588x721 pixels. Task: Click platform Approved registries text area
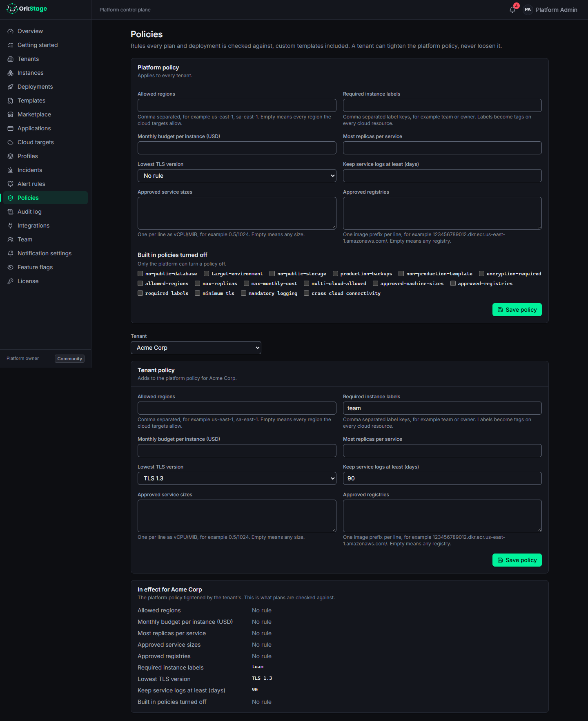(x=442, y=213)
